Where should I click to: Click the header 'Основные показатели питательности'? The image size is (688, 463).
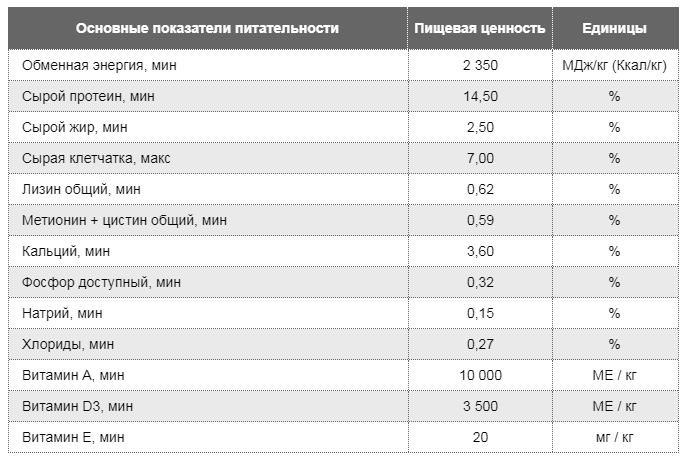coord(207,29)
